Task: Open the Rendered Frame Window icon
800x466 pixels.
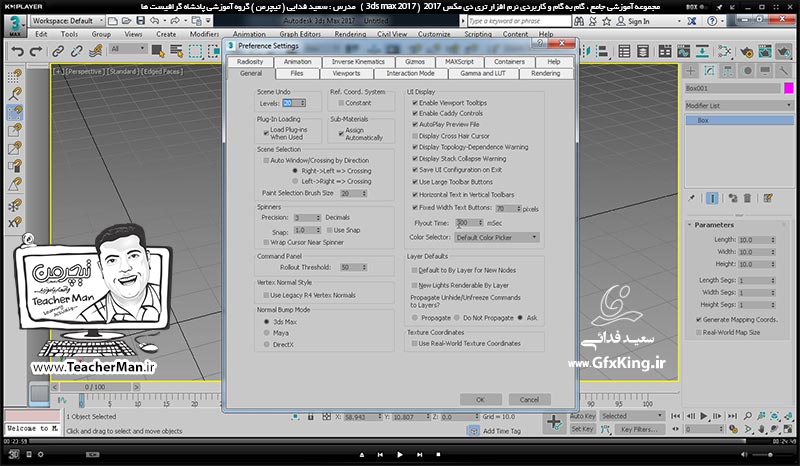Action: coord(765,51)
